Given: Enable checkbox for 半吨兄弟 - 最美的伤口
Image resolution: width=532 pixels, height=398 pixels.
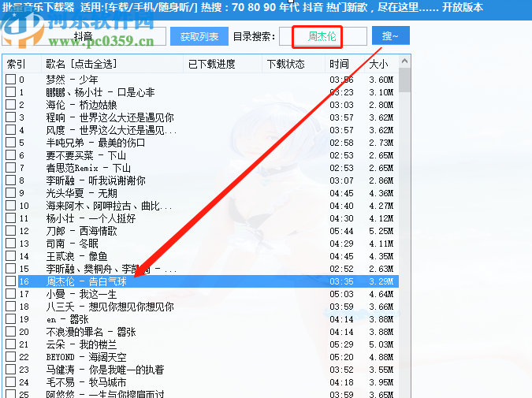Looking at the screenshot, I should (x=10, y=142).
